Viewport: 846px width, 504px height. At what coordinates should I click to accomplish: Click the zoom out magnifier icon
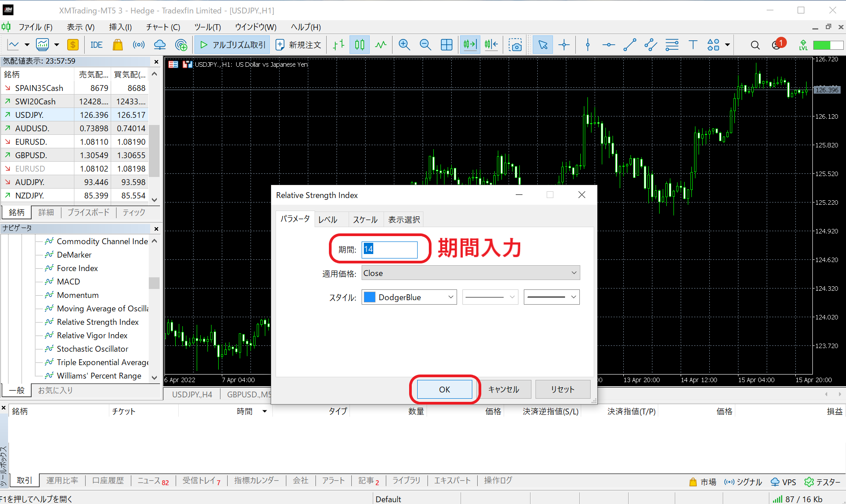425,45
